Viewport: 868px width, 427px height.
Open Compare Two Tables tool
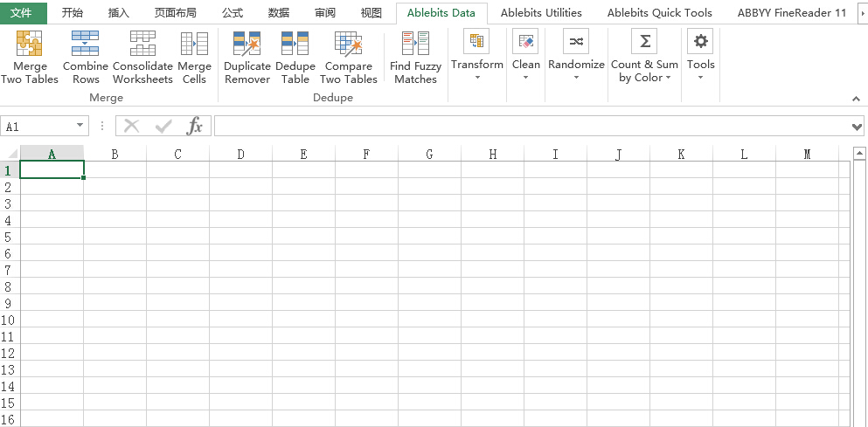coord(348,58)
